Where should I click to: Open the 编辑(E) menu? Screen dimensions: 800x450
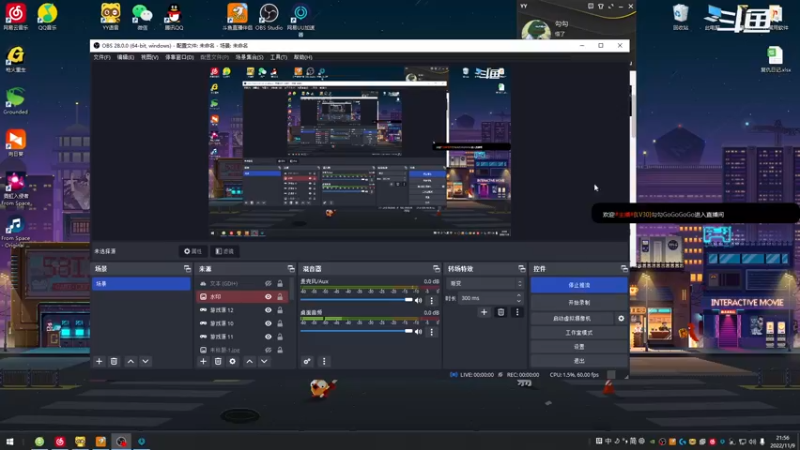pos(126,57)
